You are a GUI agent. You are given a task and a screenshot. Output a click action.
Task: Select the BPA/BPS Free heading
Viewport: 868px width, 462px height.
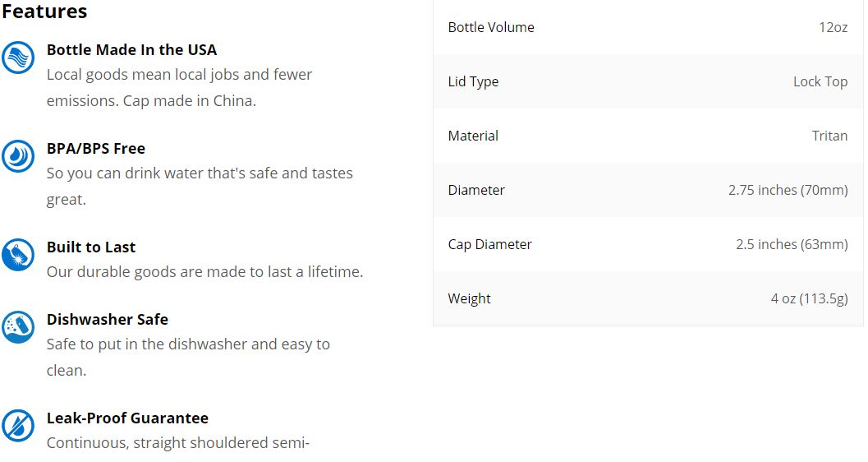pos(96,149)
